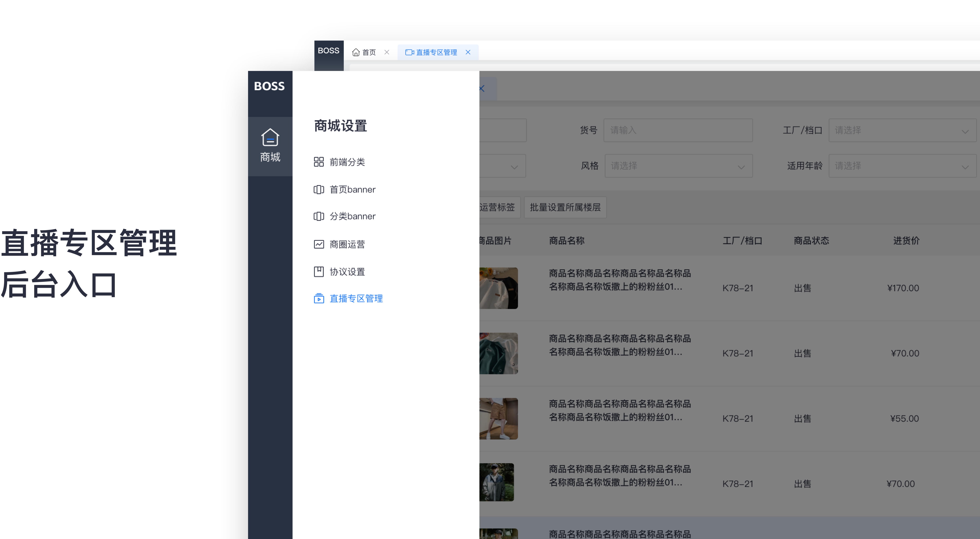Click the 直播专区管理 live video icon
This screenshot has height=539, width=980.
[318, 299]
